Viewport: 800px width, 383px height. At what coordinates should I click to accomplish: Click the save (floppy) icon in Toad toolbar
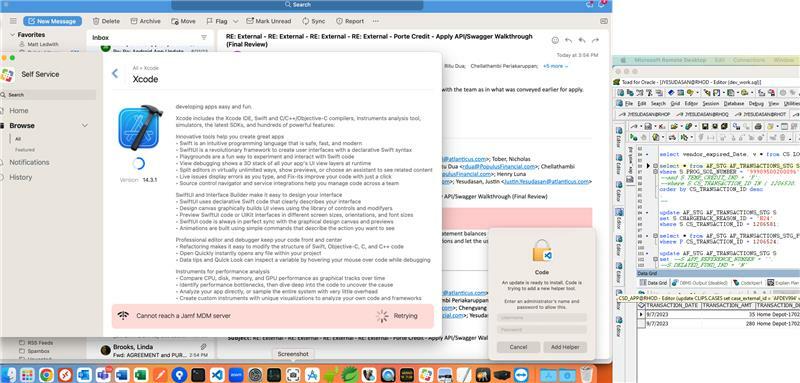(x=705, y=126)
